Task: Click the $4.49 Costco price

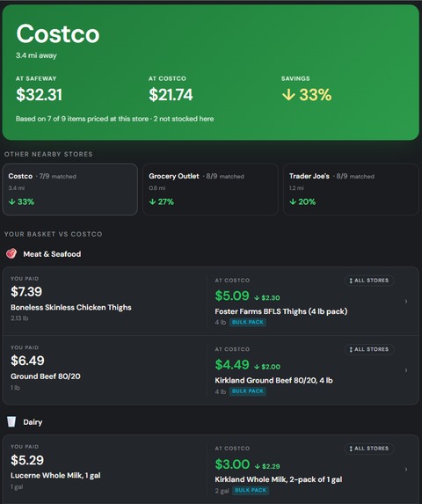Action: point(232,365)
